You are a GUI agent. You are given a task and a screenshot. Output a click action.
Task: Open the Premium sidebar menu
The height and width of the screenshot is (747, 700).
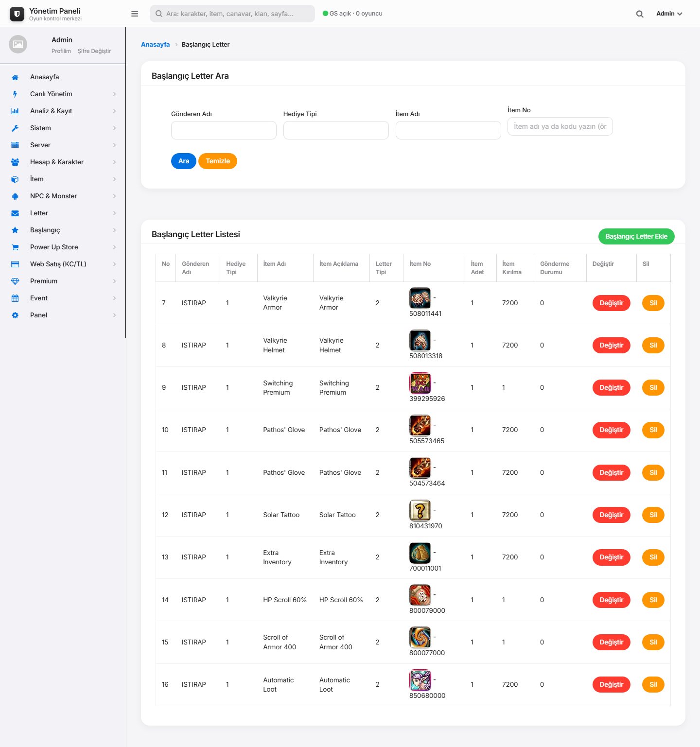tap(63, 281)
